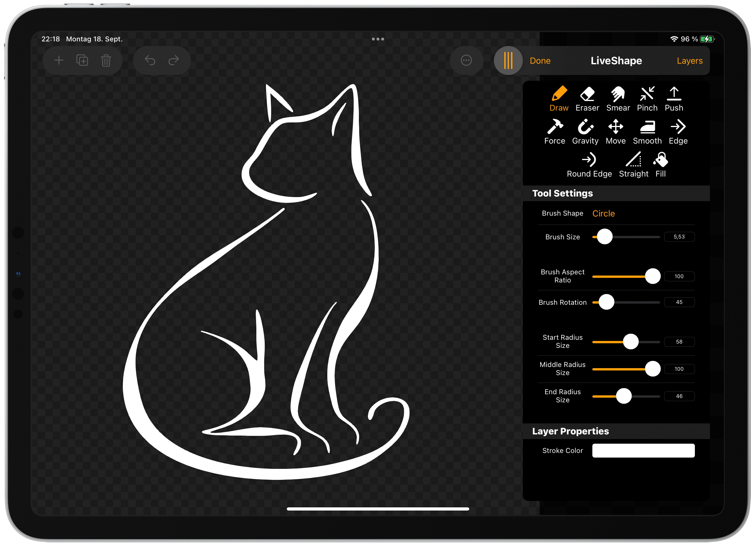Select the Eraser tool

(x=587, y=99)
